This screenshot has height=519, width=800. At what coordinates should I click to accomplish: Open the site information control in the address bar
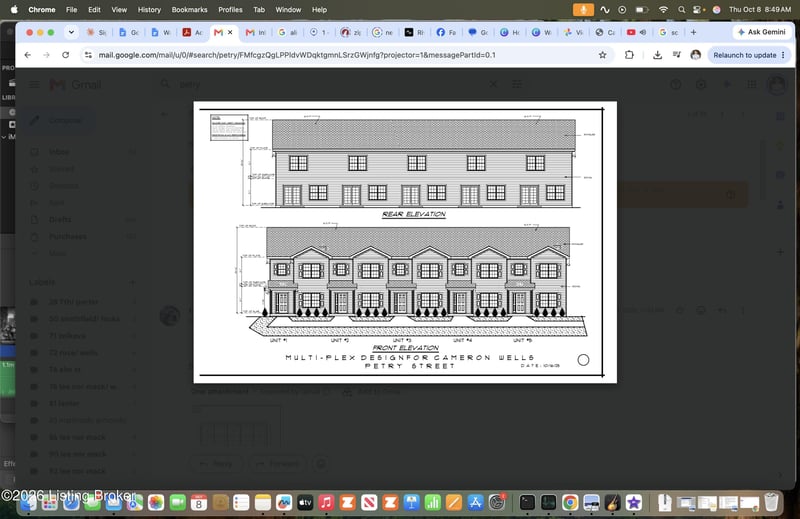coord(88,55)
